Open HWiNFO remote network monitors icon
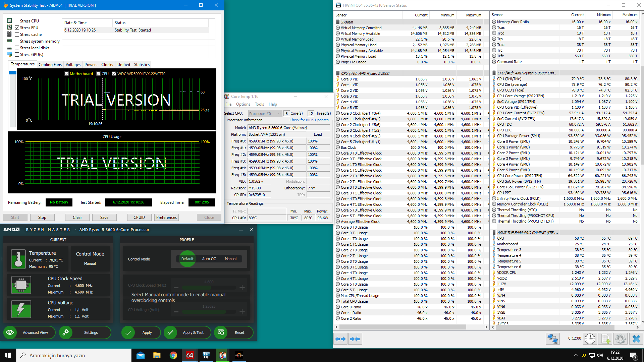644x362 pixels. click(x=552, y=339)
